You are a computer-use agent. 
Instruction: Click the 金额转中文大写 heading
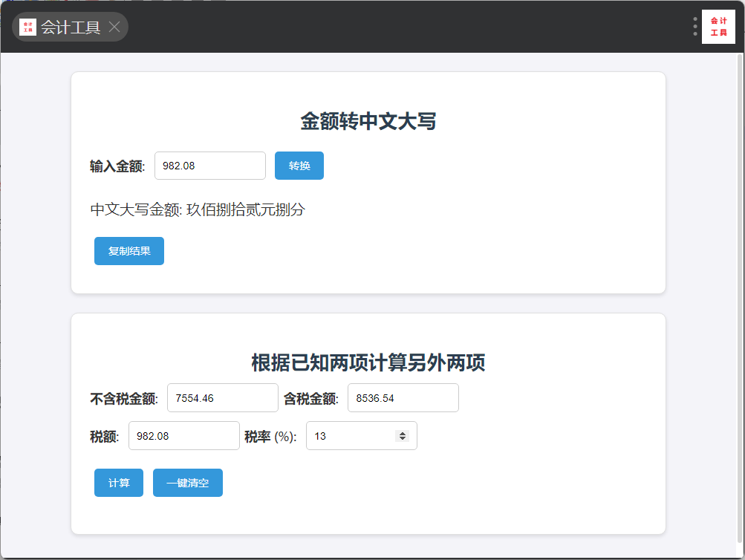click(x=368, y=121)
